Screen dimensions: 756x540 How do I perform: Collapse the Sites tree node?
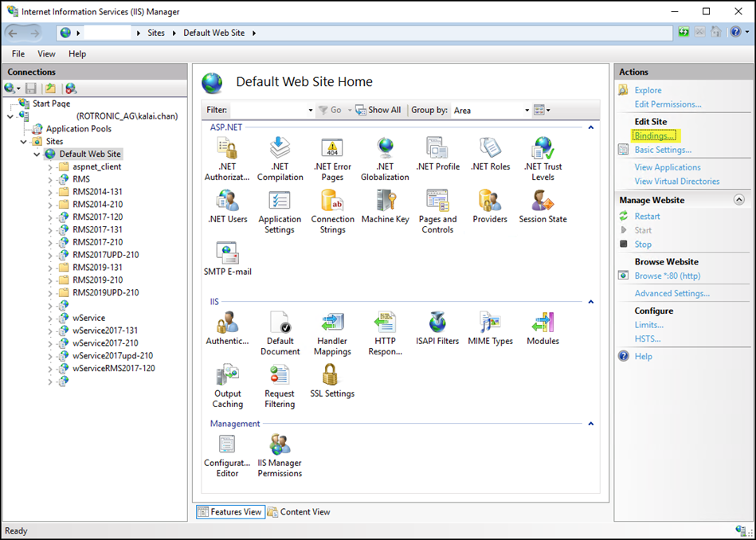coord(23,142)
